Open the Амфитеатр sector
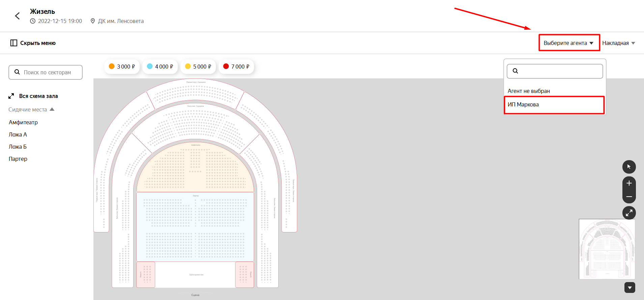This screenshot has width=644, height=300. tap(23, 122)
